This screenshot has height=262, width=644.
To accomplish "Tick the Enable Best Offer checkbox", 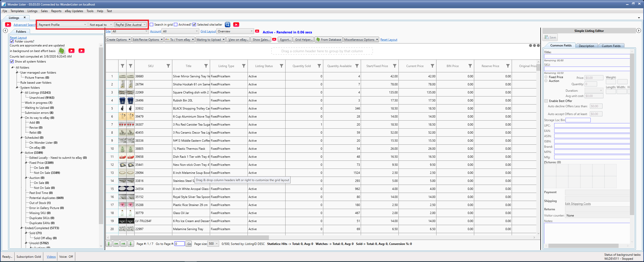I will pyautogui.click(x=546, y=101).
